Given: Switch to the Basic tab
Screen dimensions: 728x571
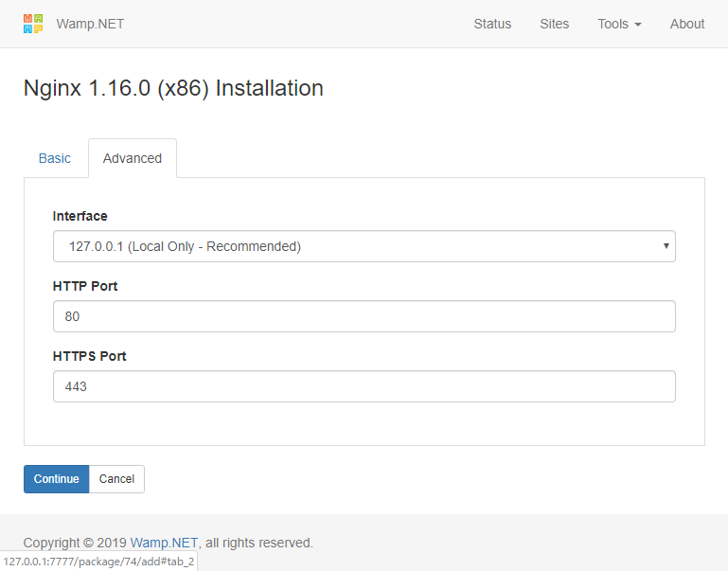Looking at the screenshot, I should [55, 158].
